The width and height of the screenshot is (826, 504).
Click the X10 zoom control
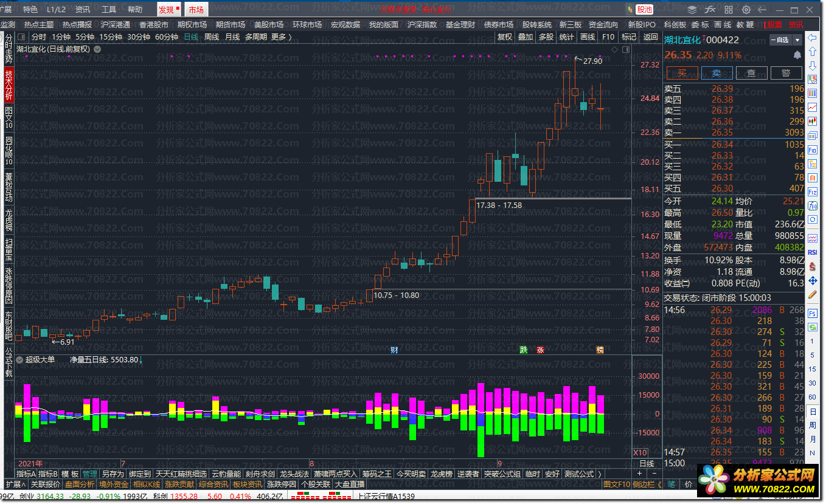[x=640, y=452]
